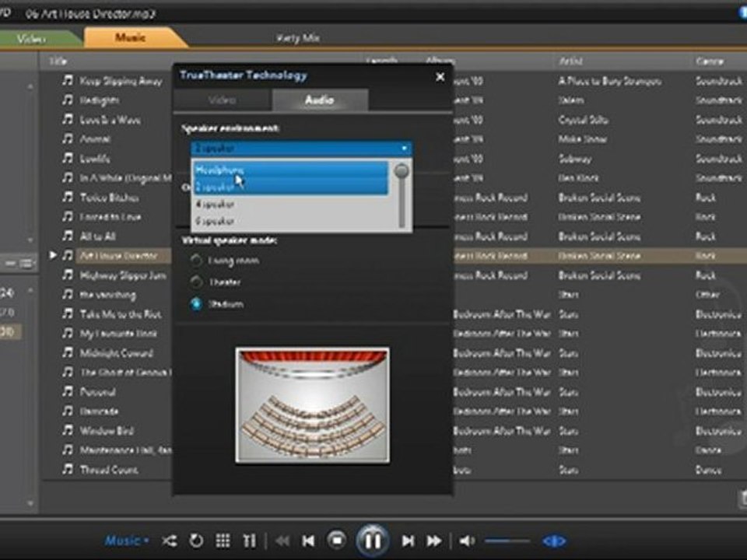Select the Theater virtual speaker mode
The height and width of the screenshot is (560, 747).
point(197,282)
